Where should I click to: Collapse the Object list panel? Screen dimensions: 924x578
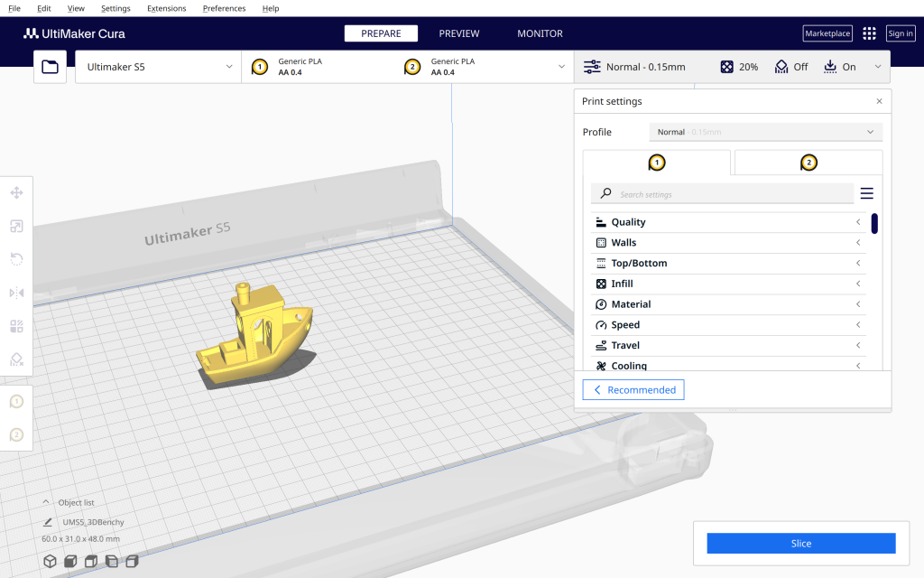[47, 502]
